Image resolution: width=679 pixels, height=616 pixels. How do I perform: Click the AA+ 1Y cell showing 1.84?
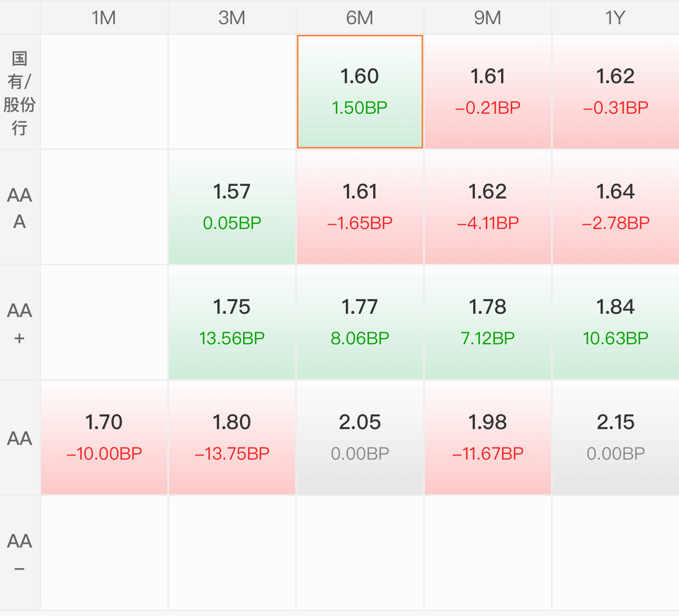616,323
